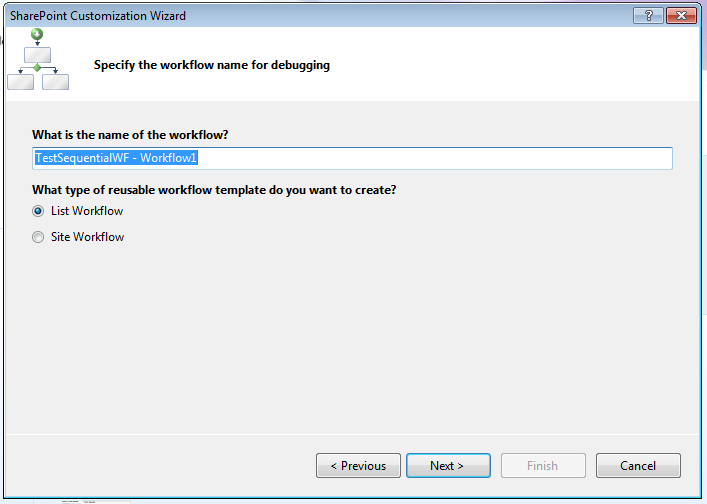
Task: Click the Help question mark button
Action: click(648, 15)
